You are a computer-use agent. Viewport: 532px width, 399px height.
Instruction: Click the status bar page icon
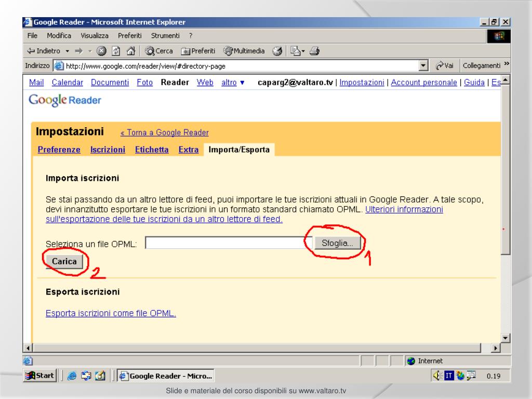[28, 361]
